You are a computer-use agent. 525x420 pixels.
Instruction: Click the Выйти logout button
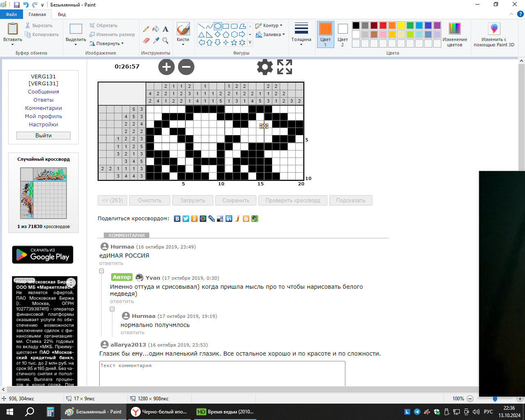tap(43, 135)
